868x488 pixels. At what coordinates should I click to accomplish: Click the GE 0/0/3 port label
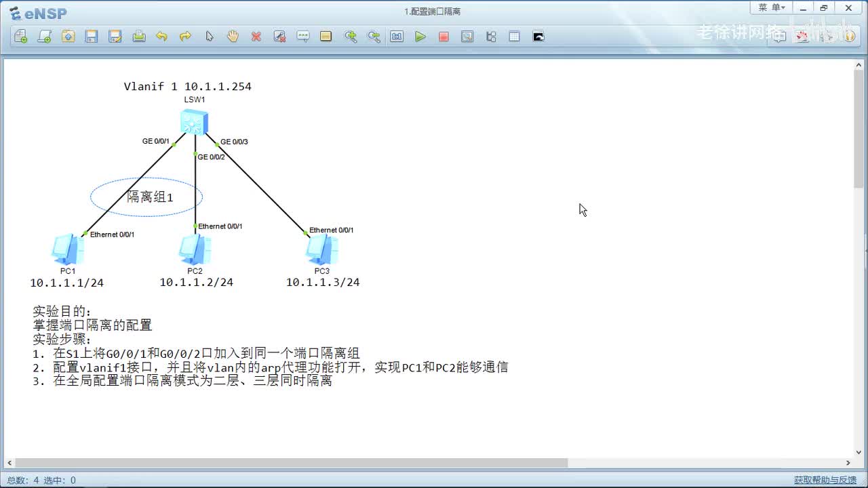tap(234, 142)
